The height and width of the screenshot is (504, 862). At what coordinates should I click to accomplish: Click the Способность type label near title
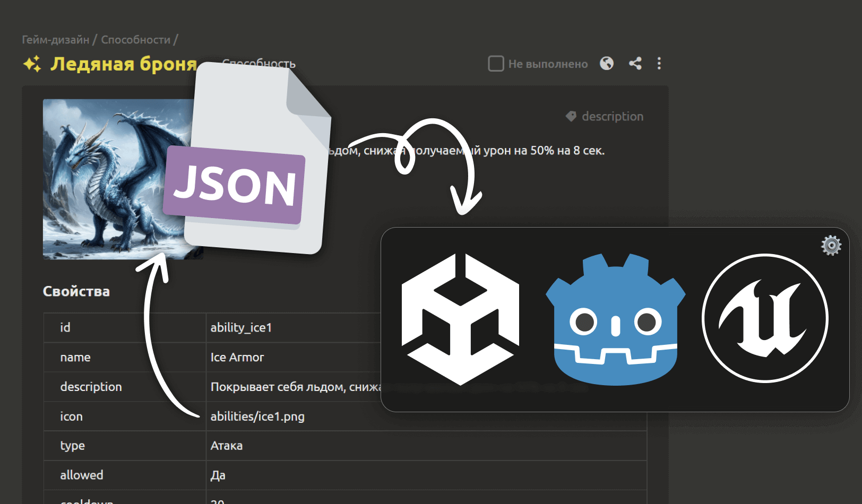[x=259, y=64]
